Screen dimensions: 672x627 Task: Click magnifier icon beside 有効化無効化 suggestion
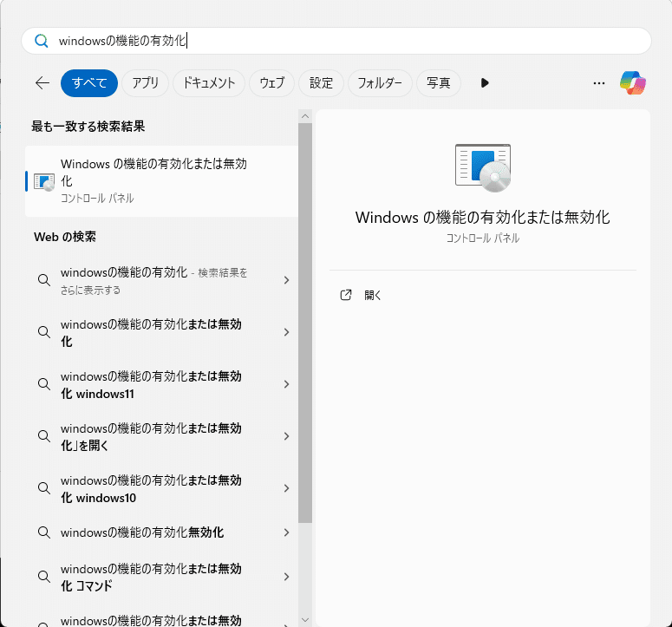pyautogui.click(x=43, y=532)
